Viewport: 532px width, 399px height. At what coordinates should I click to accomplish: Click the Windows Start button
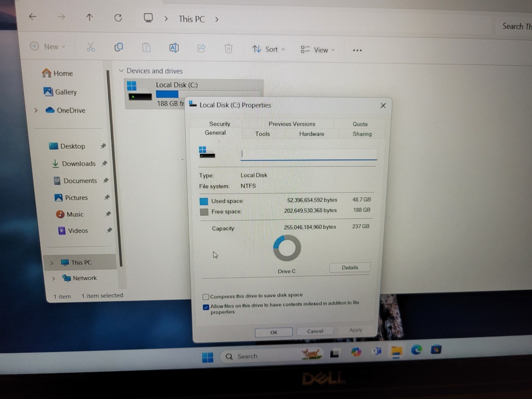click(x=207, y=357)
